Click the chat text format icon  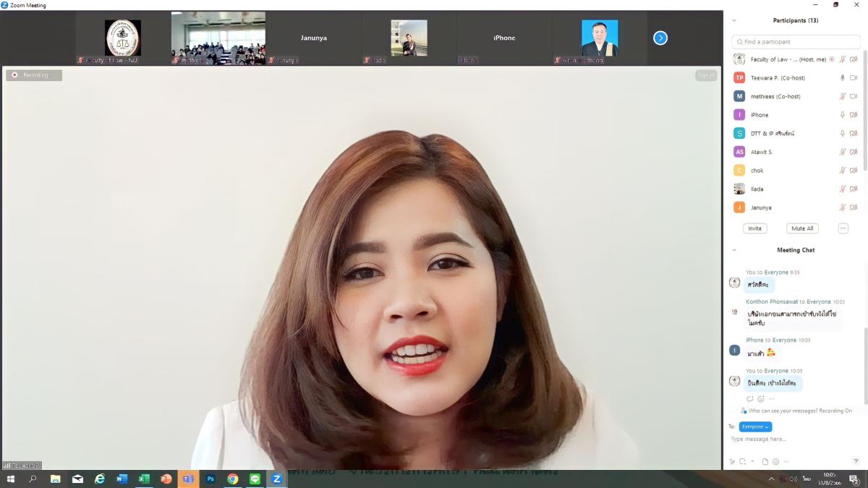732,461
